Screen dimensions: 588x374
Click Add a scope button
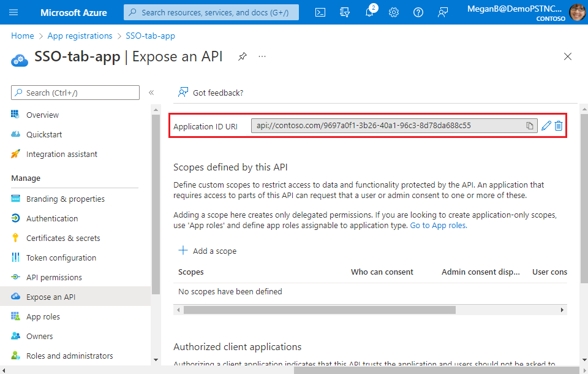pos(208,251)
